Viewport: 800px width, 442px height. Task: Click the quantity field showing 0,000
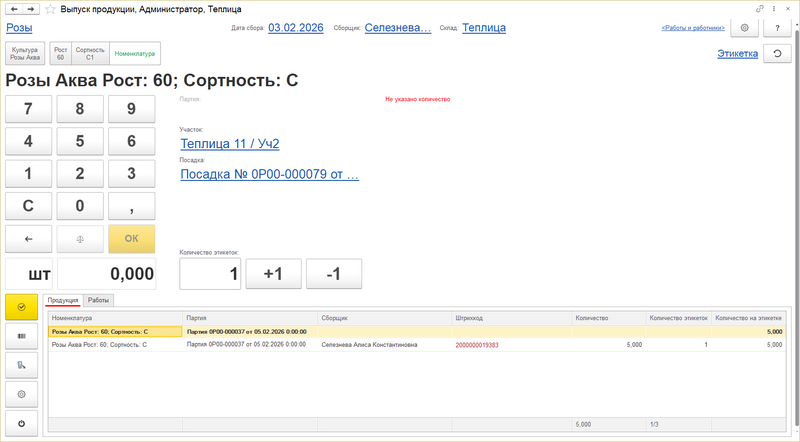(x=107, y=274)
